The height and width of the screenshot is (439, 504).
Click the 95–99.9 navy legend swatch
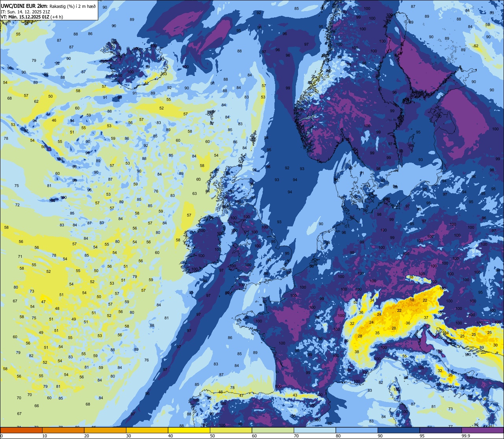(441, 430)
